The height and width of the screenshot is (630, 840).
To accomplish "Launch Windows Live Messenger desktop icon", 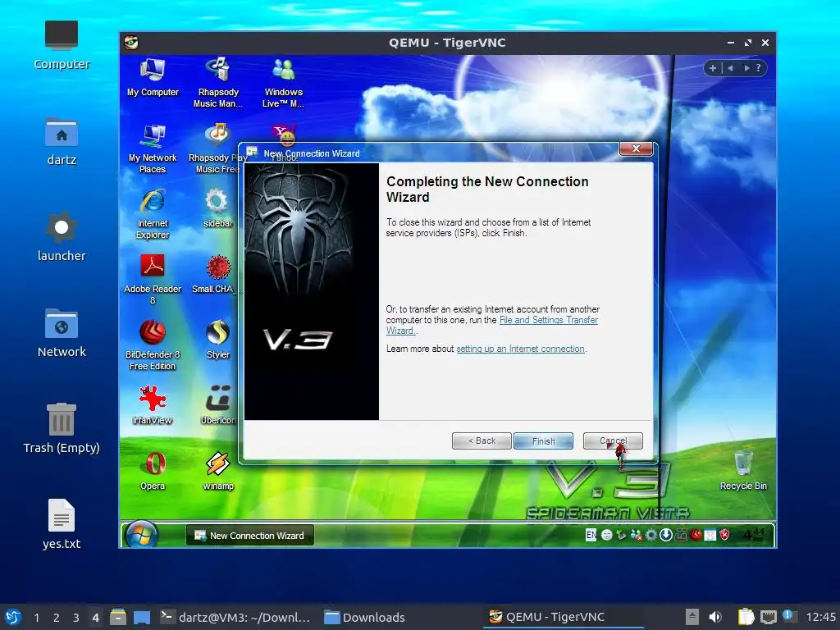I will pos(283,82).
